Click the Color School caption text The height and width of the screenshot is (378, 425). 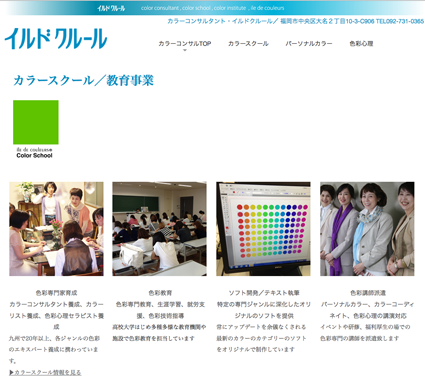pyautogui.click(x=34, y=155)
